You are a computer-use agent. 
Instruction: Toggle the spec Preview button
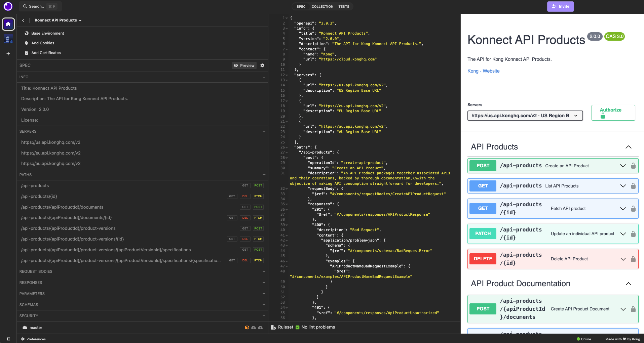[244, 66]
